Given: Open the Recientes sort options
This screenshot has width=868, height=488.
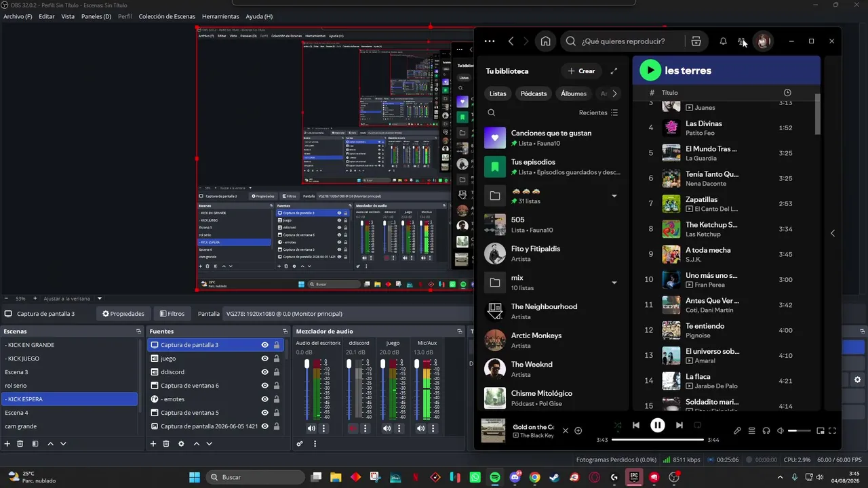Looking at the screenshot, I should tap(599, 113).
